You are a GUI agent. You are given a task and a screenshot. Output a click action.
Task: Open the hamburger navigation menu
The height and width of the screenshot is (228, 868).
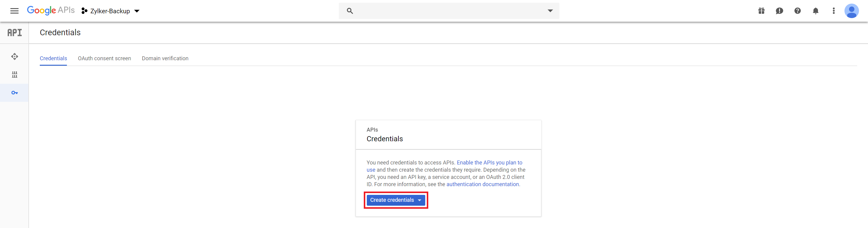tap(14, 11)
